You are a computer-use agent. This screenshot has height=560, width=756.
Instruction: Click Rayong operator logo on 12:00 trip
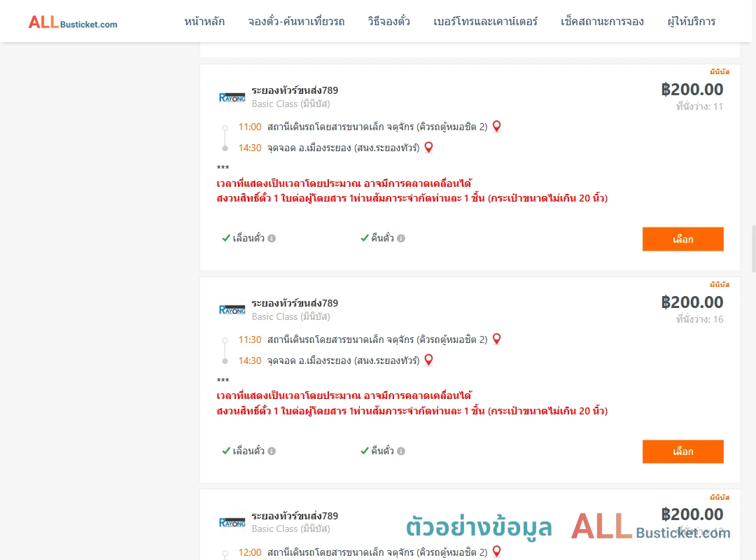coord(232,522)
